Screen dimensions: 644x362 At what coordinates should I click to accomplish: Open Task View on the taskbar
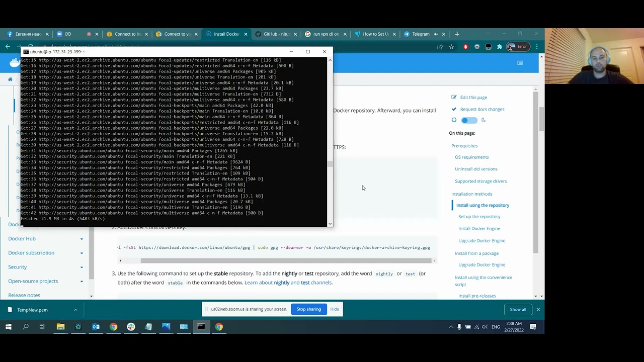[x=42, y=327]
